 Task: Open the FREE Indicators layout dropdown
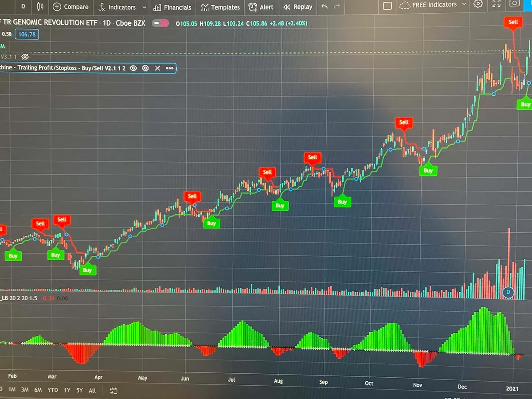(464, 4)
